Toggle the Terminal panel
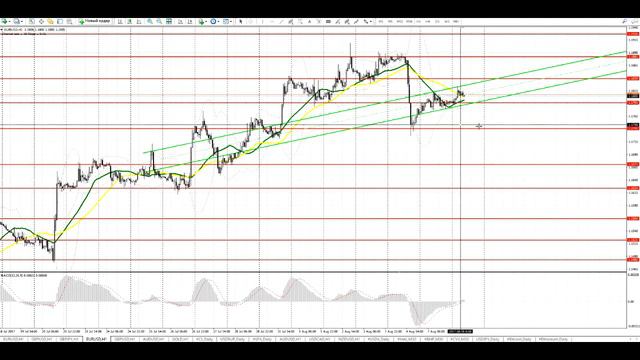This screenshot has width=640, height=360. (60, 21)
